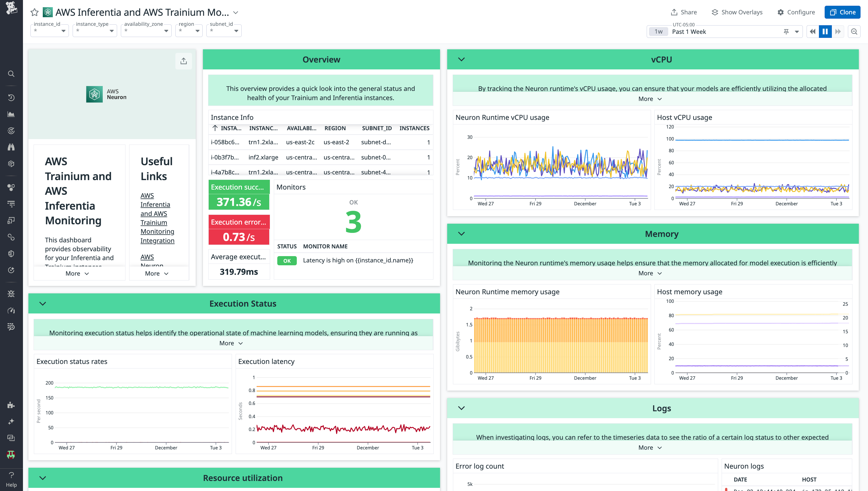Viewport: 868px width, 491px height.
Task: Open the Security shield icon in sidebar
Action: (x=11, y=253)
